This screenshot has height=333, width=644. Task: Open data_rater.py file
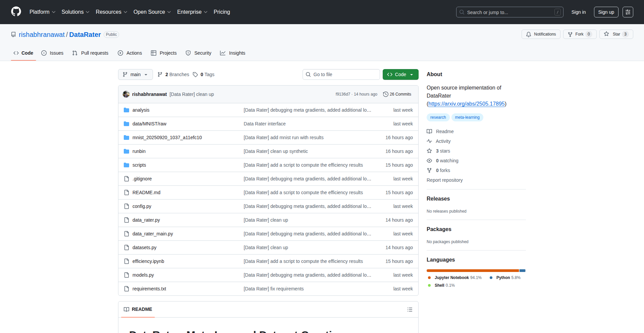pos(146,220)
